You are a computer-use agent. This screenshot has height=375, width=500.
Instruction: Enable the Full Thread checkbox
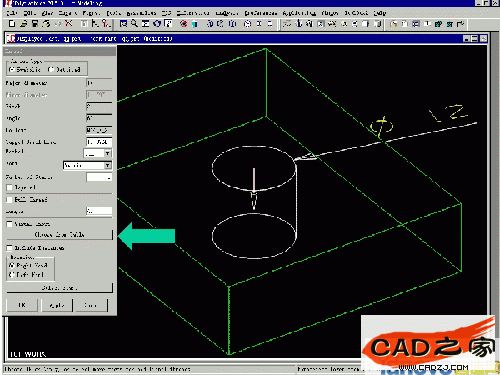(10, 200)
